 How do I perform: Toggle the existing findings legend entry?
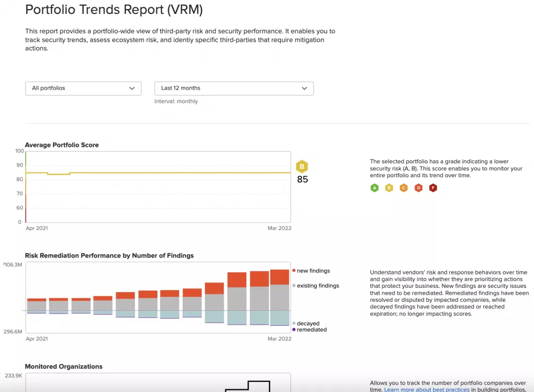click(x=316, y=286)
